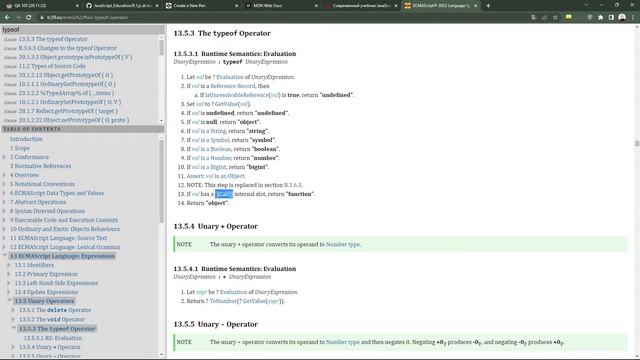Viewport: 640px width, 360px height.
Task: Open the profile avatar menu
Action: click(622, 18)
